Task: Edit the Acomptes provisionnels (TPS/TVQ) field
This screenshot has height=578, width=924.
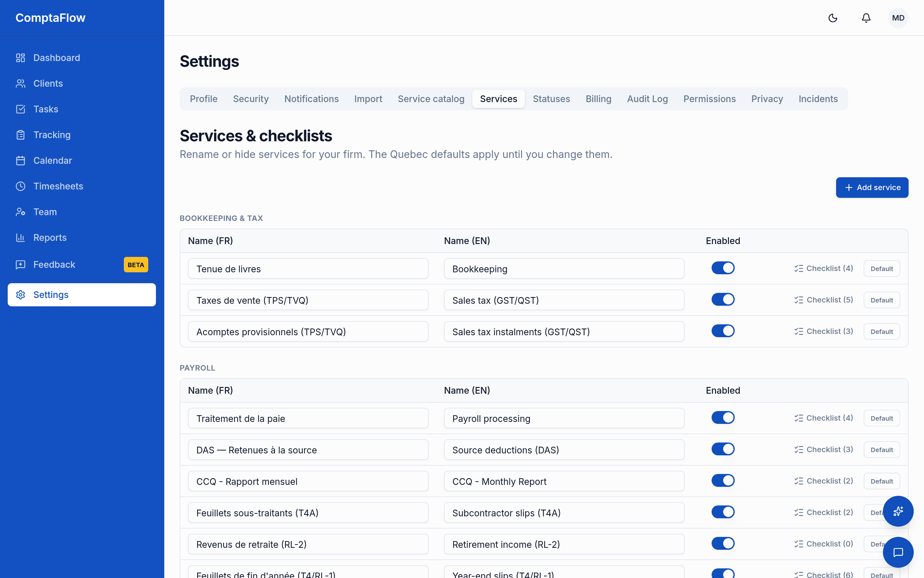Action: (x=308, y=331)
